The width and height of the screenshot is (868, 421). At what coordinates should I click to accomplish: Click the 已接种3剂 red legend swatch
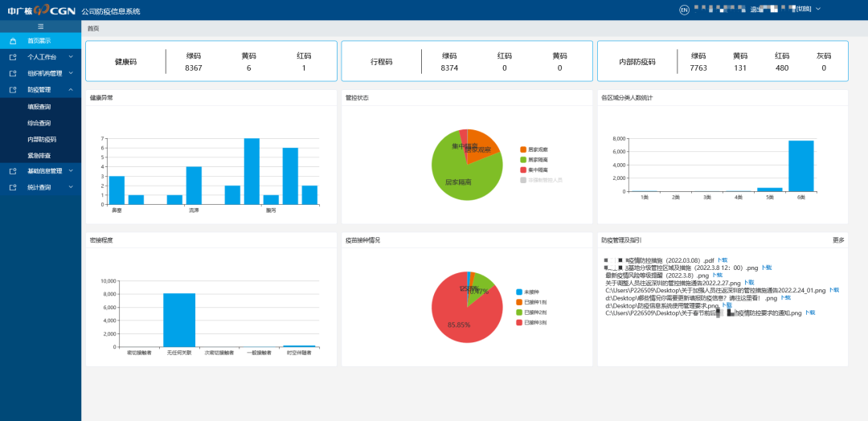[518, 322]
